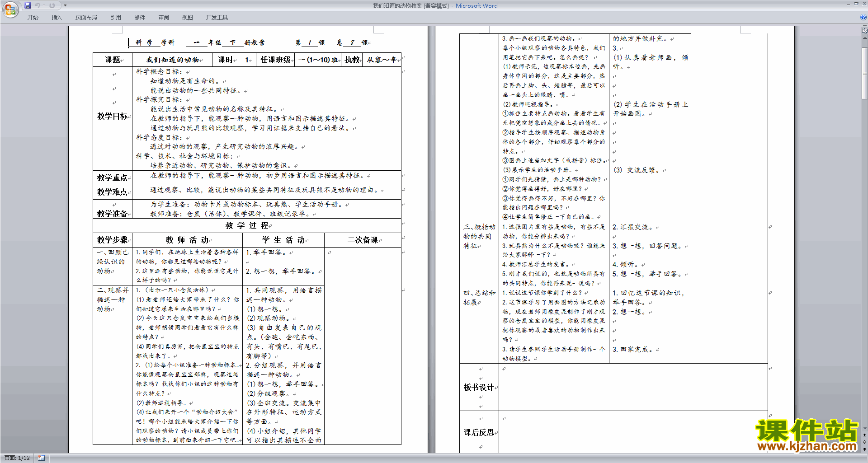Toggle the ruler icon above the scrollbar
Image resolution: width=868 pixels, height=463 pixels.
click(864, 31)
